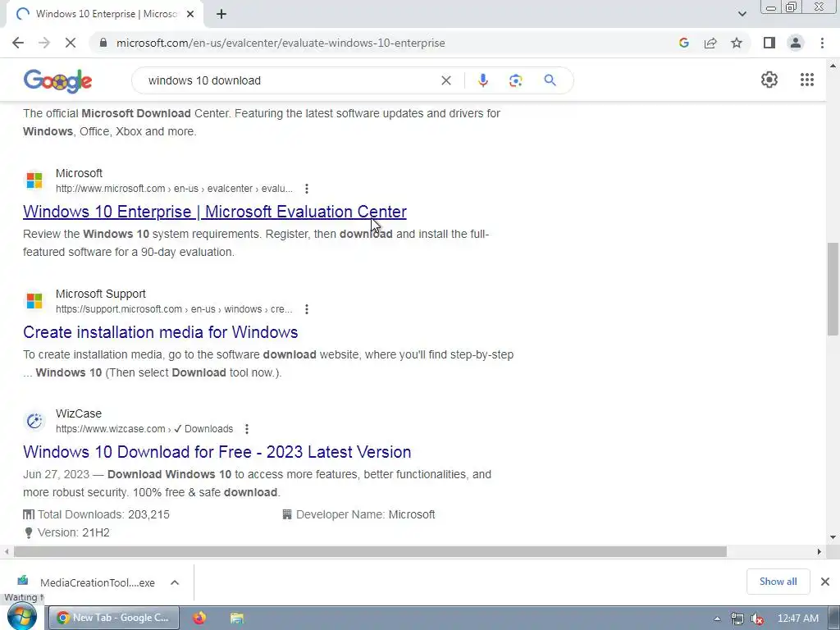
Task: Click the browser back arrow
Action: click(18, 43)
